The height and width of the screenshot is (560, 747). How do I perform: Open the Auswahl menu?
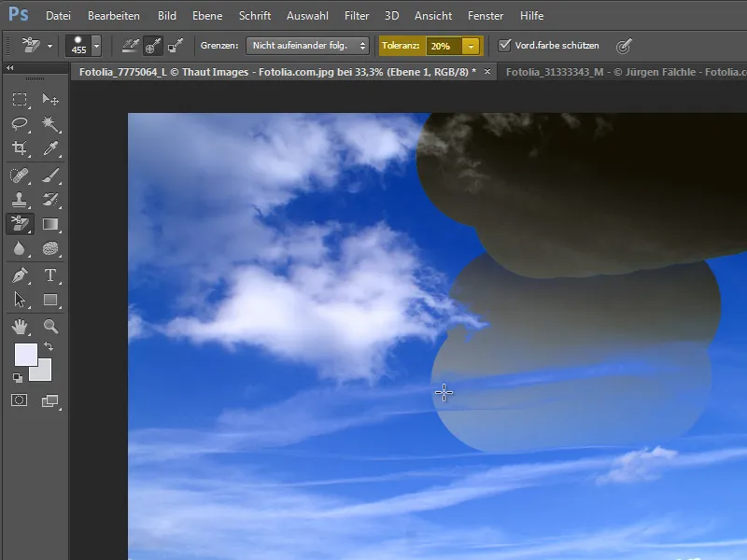tap(307, 16)
